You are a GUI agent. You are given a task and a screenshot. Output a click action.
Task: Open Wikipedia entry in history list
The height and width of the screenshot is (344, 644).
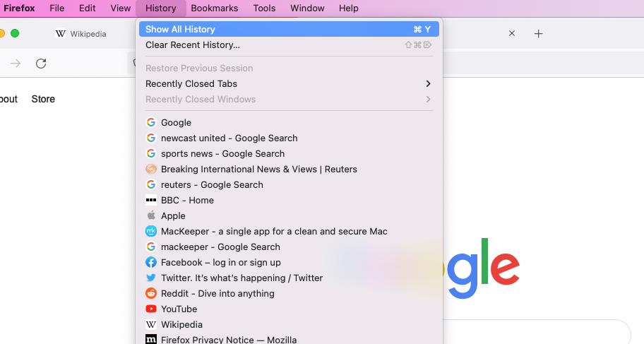(289, 325)
